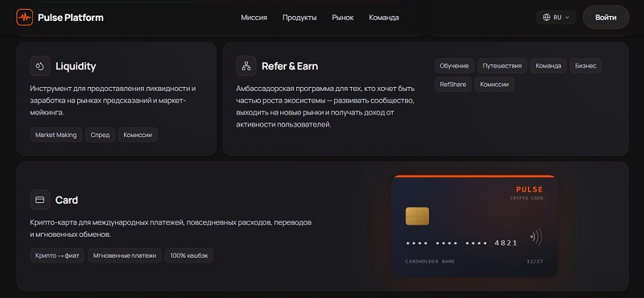Select the Путешествия tag
This screenshot has width=644, height=298.
point(502,66)
